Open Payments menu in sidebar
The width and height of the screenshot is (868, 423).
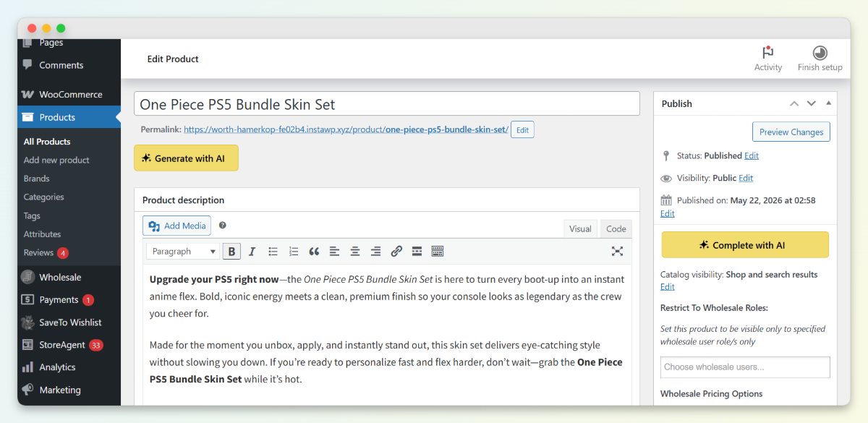click(x=69, y=299)
